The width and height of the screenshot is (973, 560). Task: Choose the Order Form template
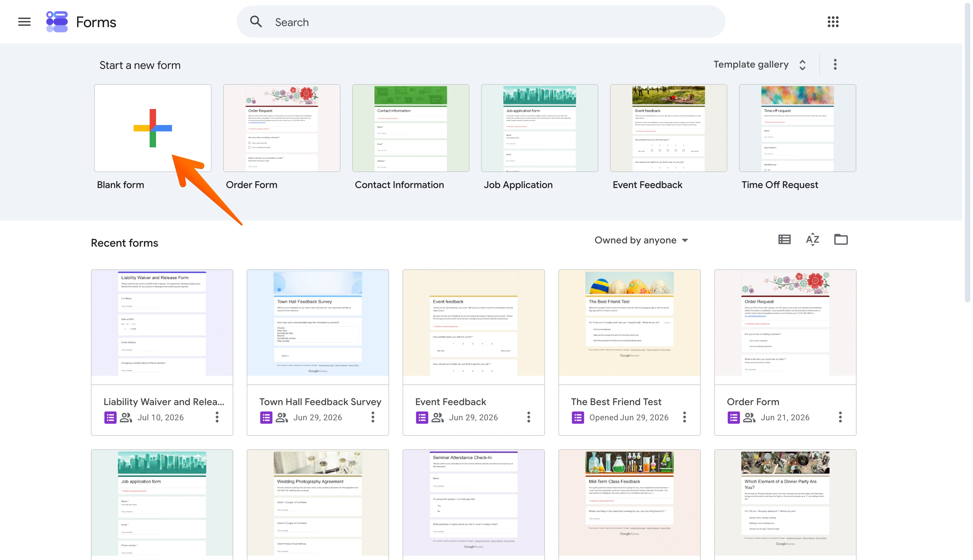point(282,128)
